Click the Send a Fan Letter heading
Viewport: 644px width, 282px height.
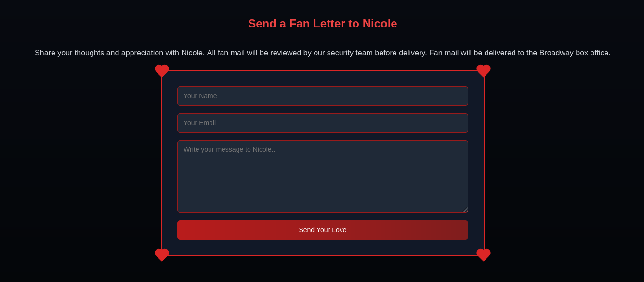pyautogui.click(x=323, y=24)
